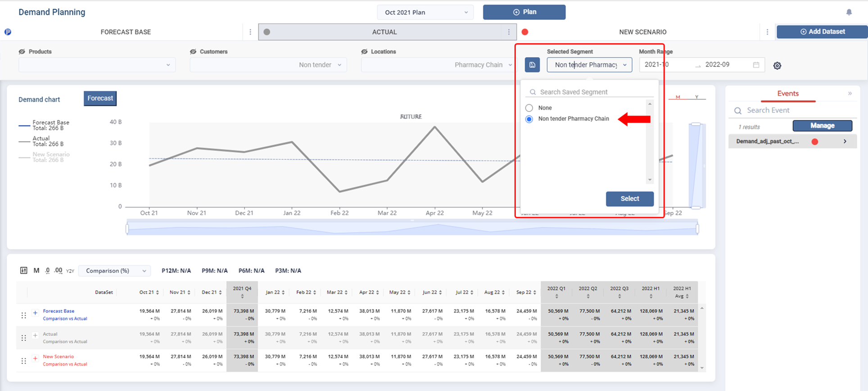This screenshot has width=868, height=391.
Task: Click the Search Event field
Action: 792,110
